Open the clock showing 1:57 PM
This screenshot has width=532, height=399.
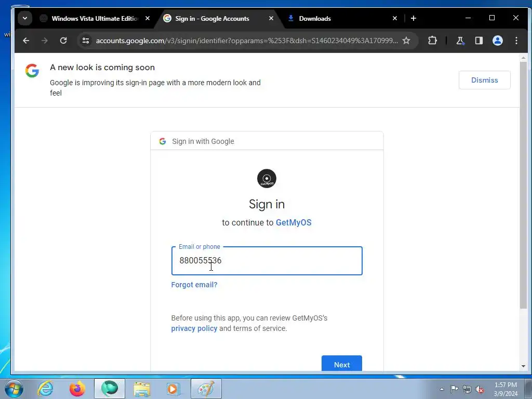click(x=506, y=389)
